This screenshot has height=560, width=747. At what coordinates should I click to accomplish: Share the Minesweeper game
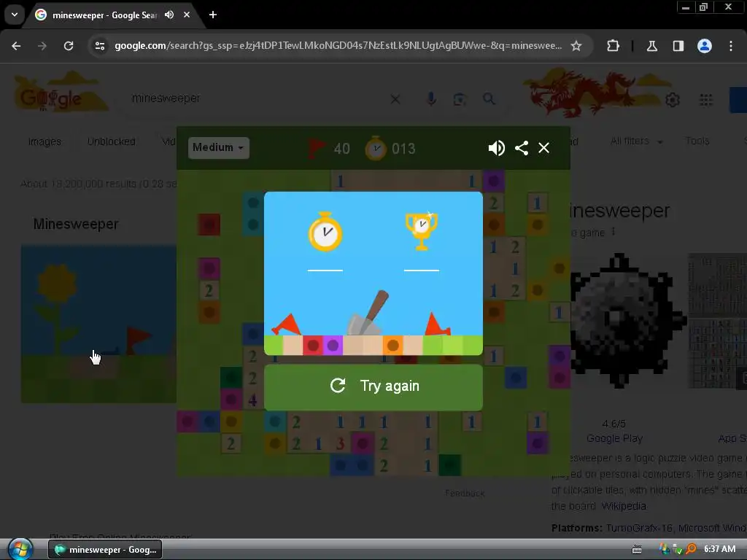(x=522, y=148)
